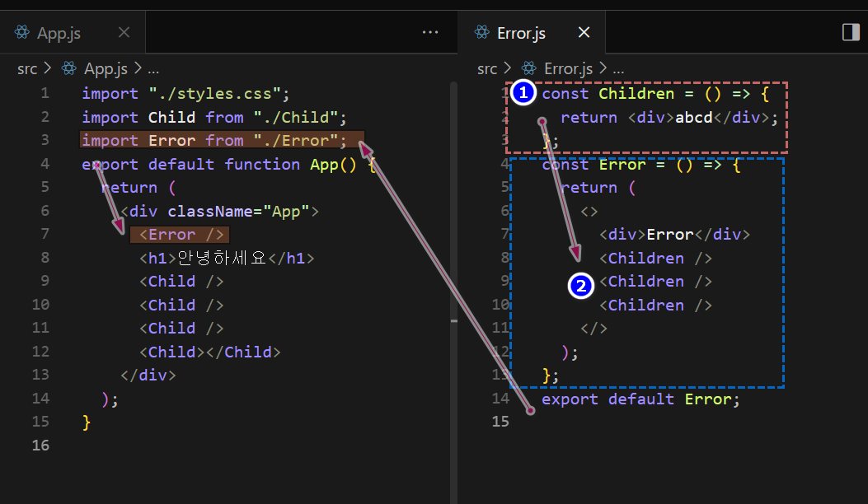Open the More Actions ellipsis menu for the left editor group

(430, 32)
